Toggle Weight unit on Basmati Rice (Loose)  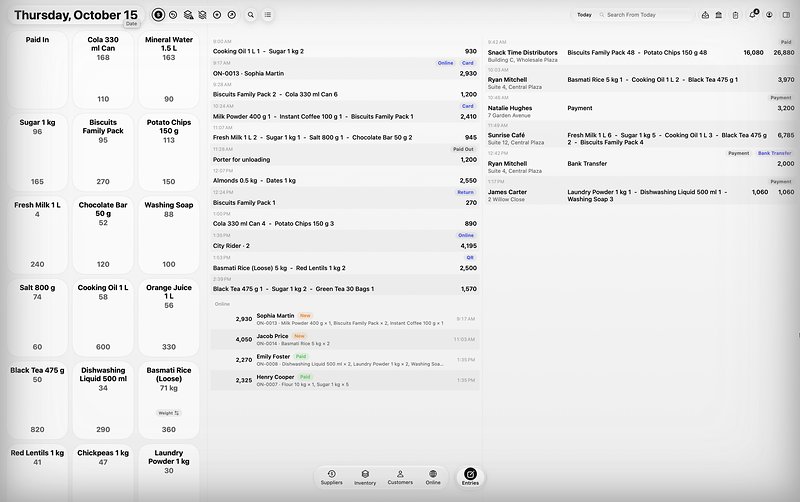tap(168, 413)
